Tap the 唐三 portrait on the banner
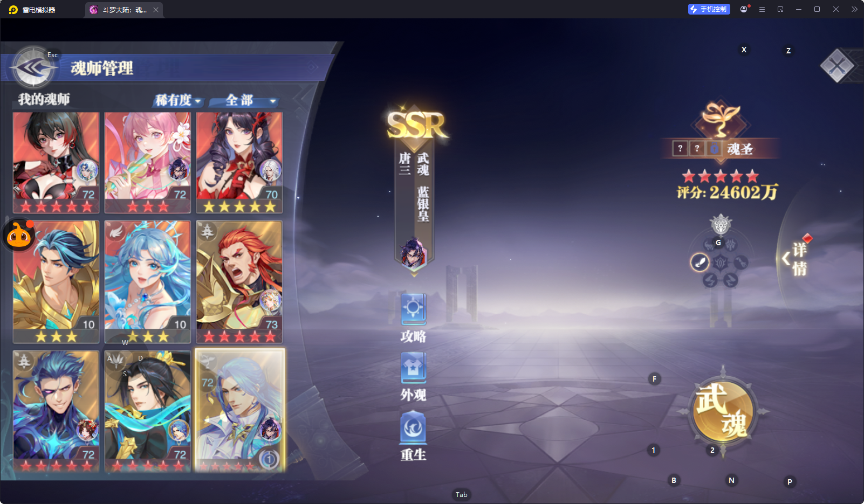The image size is (864, 504). 413,254
